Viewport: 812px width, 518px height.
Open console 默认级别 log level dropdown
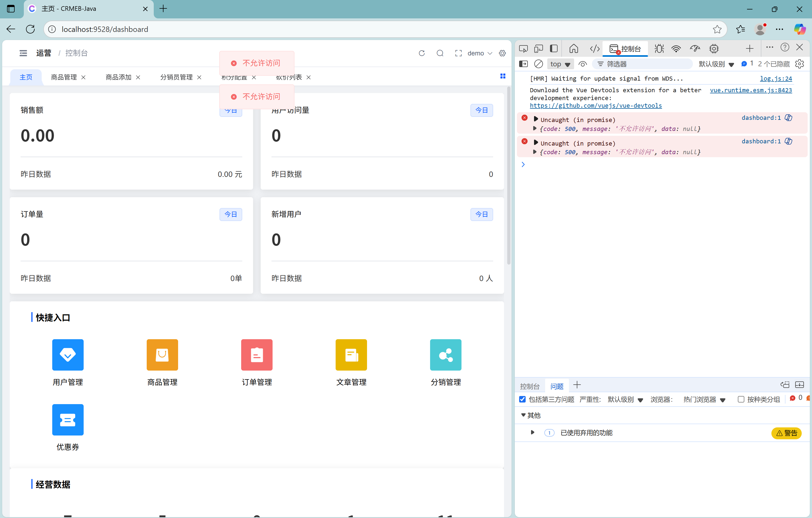(716, 64)
